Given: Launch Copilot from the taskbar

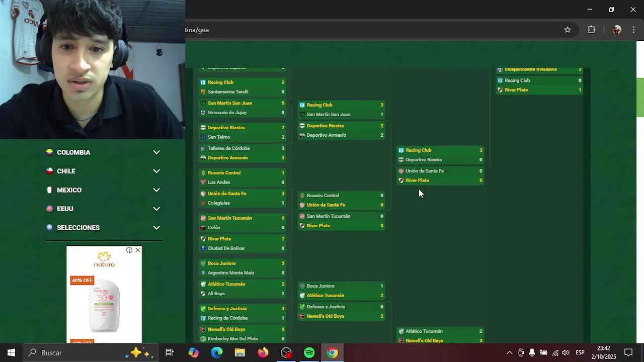Looking at the screenshot, I should point(194,353).
